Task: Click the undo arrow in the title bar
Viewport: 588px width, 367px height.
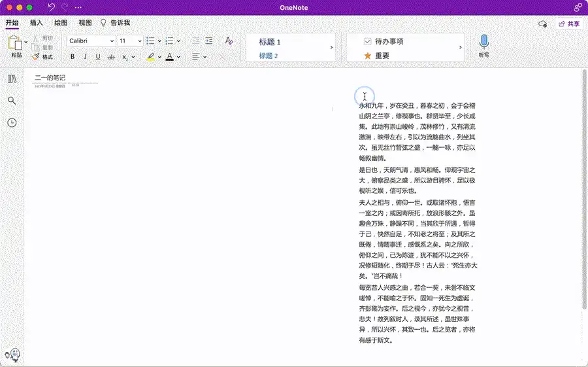Action: 52,7
